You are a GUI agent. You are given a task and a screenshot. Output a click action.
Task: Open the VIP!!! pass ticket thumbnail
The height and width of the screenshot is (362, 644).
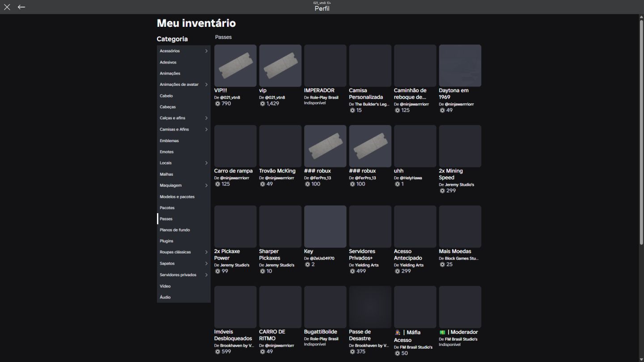(235, 66)
